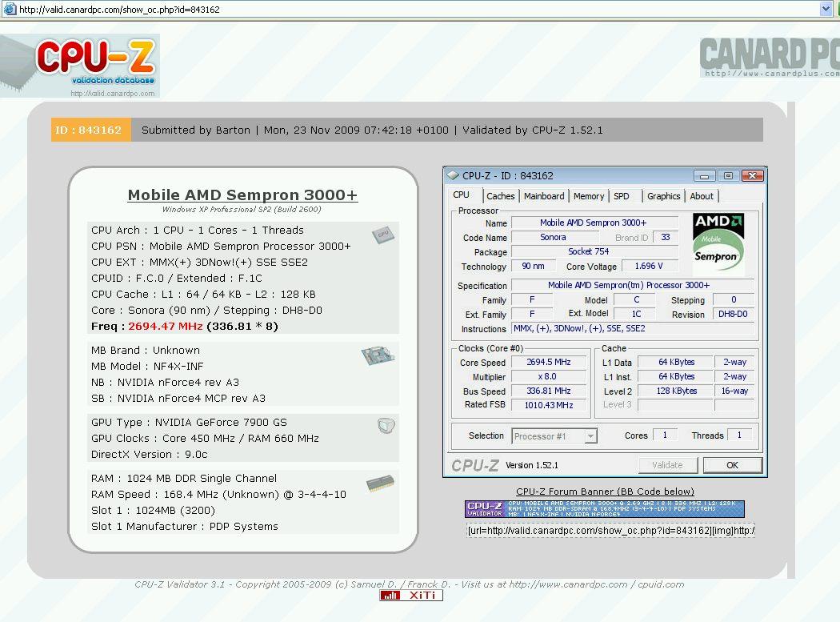Click the CPU chip icon in specs panel
This screenshot has height=622, width=840.
coord(383,235)
